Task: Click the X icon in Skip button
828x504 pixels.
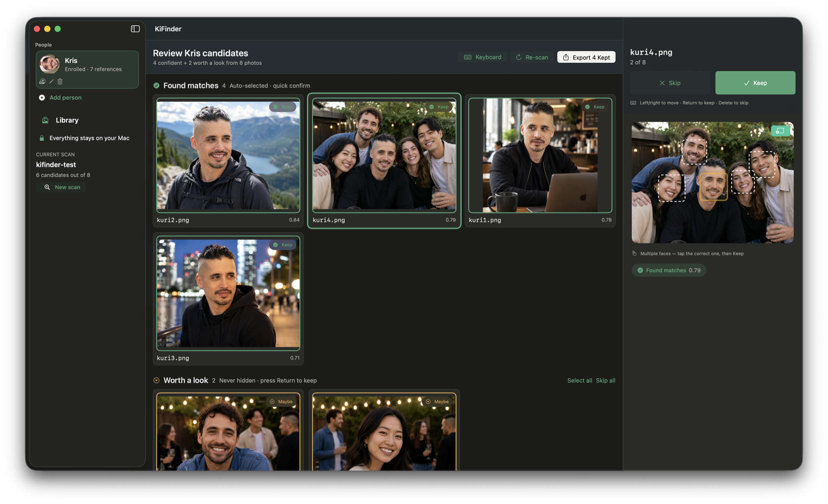Action: [x=662, y=83]
